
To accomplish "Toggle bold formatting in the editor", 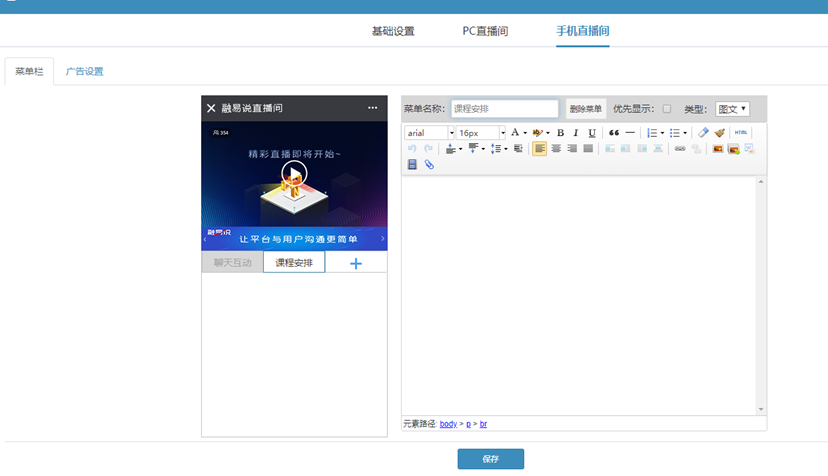I will click(x=560, y=133).
